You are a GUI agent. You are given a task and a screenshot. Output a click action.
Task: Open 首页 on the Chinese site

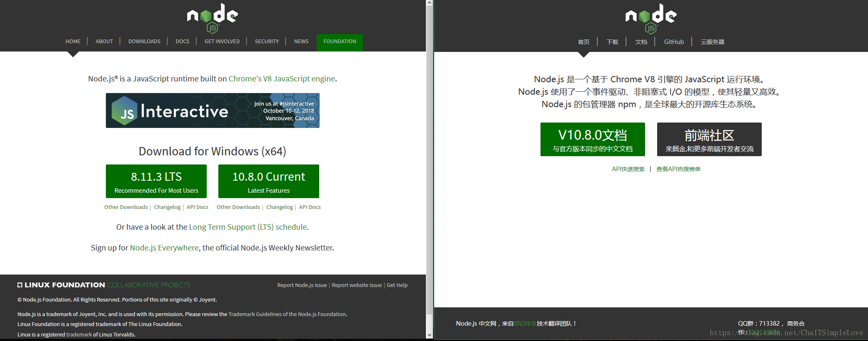pyautogui.click(x=584, y=42)
